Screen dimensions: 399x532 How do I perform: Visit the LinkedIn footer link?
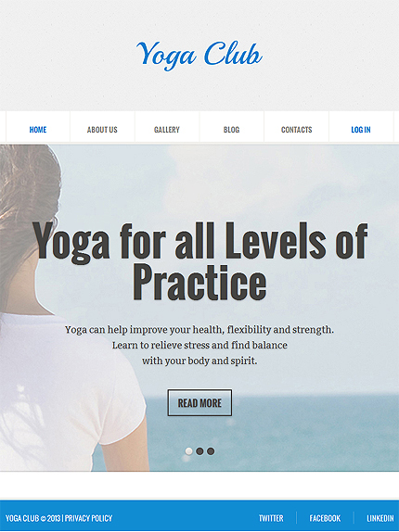[x=380, y=518]
